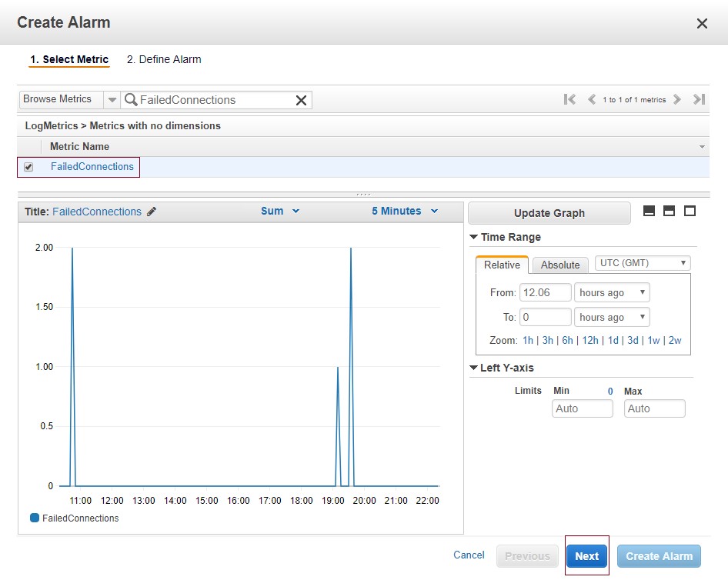
Task: Click the graph title FailedConnections
Action: coord(96,212)
